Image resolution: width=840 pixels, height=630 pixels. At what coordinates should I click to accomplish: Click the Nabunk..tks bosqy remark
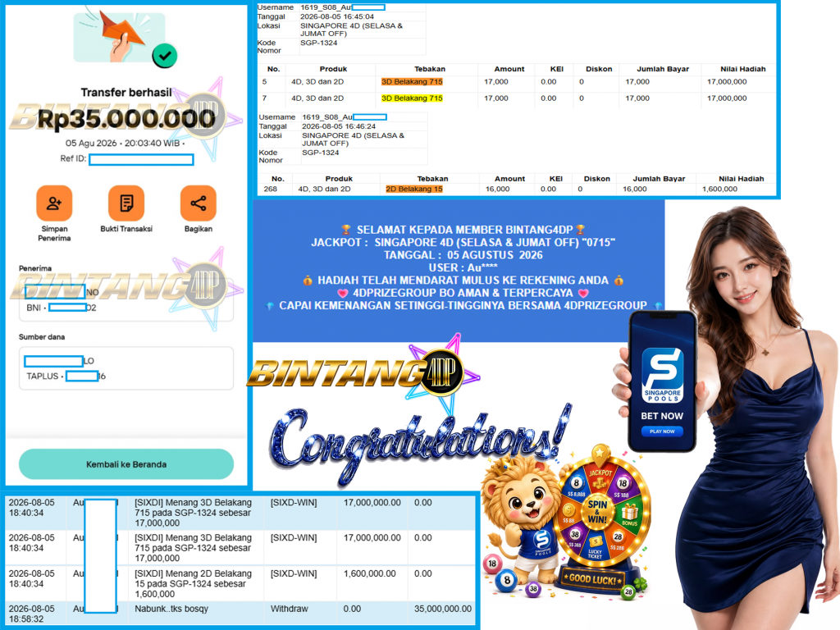171,609
